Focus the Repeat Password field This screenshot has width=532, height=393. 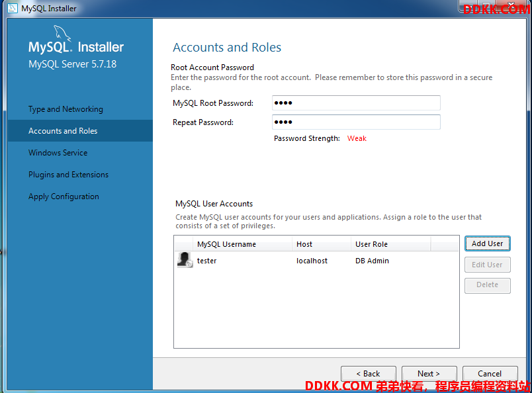pyautogui.click(x=356, y=122)
